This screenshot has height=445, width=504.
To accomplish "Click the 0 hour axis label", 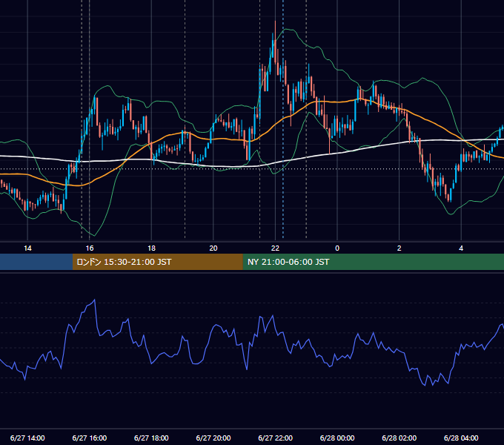I will tap(337, 248).
